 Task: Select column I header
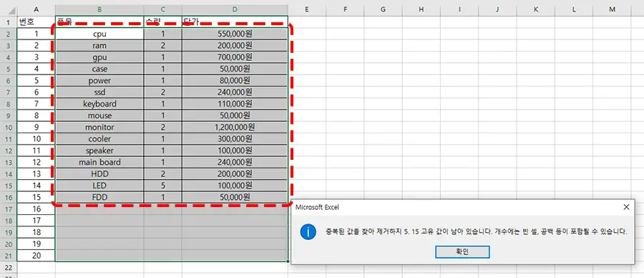click(459, 9)
